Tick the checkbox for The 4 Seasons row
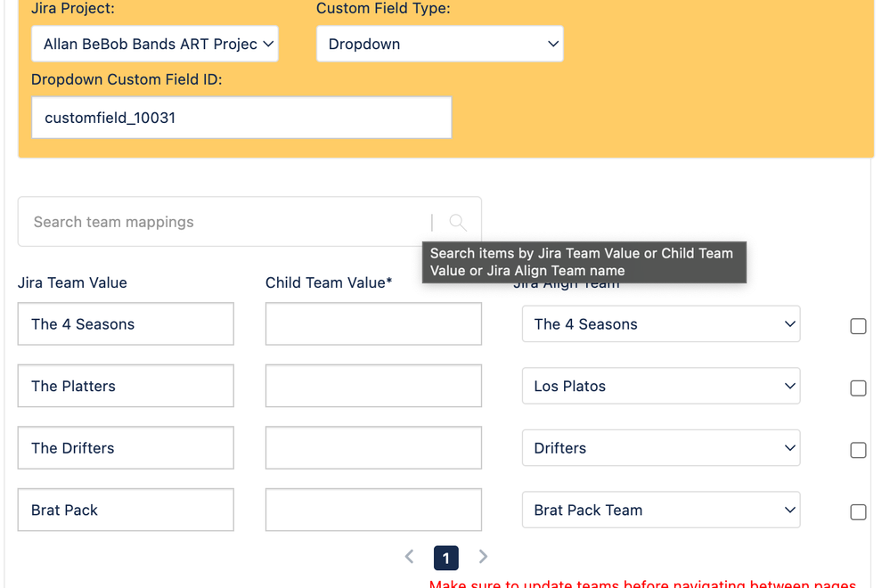The height and width of the screenshot is (588, 890). pyautogui.click(x=858, y=326)
